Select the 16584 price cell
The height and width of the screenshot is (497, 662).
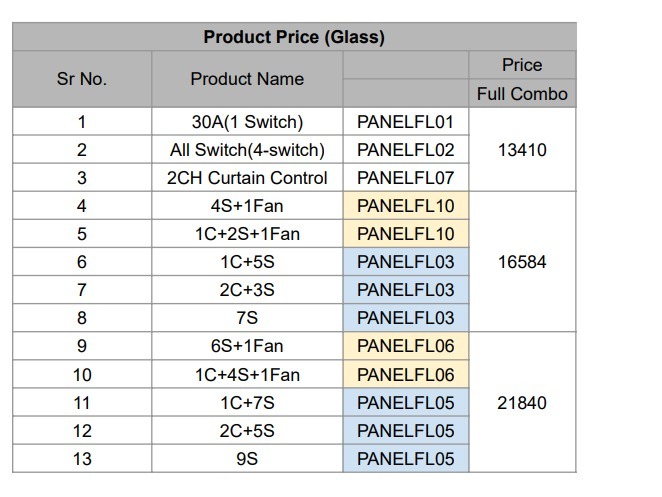pos(522,262)
